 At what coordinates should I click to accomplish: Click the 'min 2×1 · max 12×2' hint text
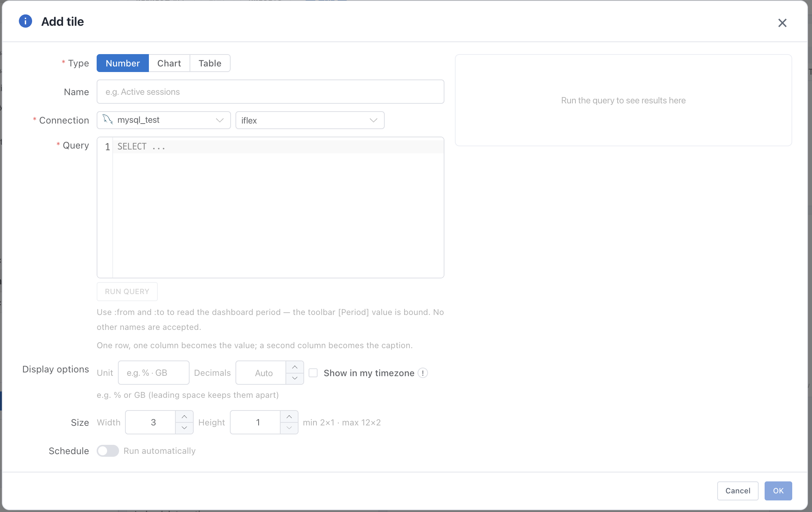point(342,422)
